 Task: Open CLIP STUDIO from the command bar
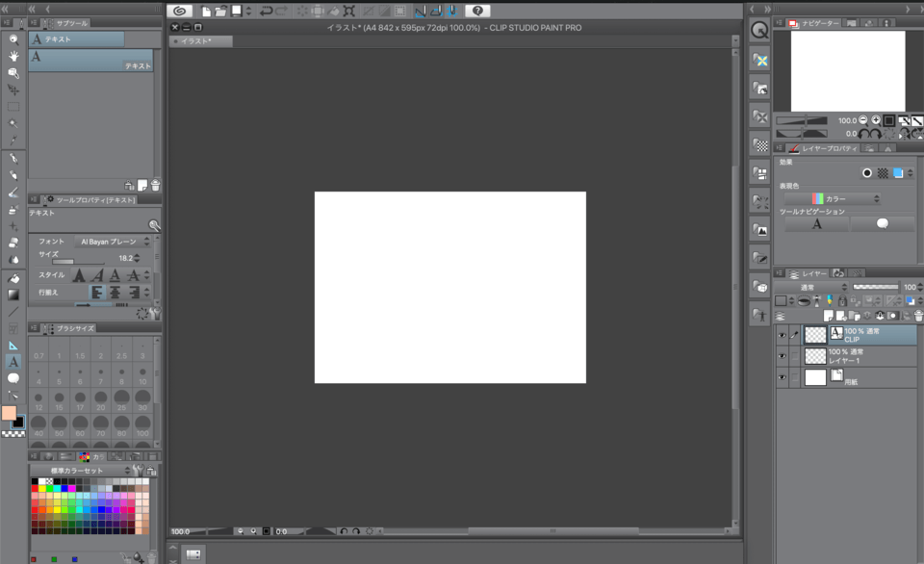pos(179,11)
